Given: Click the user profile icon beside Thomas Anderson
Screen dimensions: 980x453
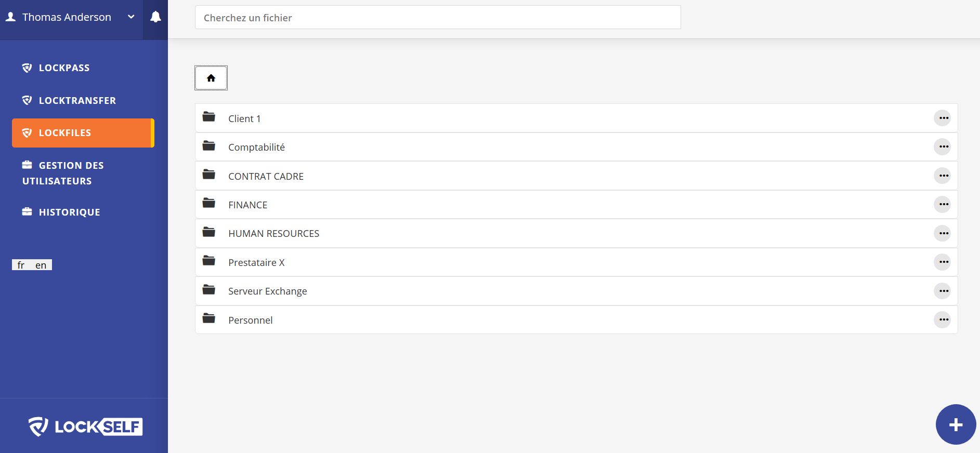Looking at the screenshot, I should 10,17.
